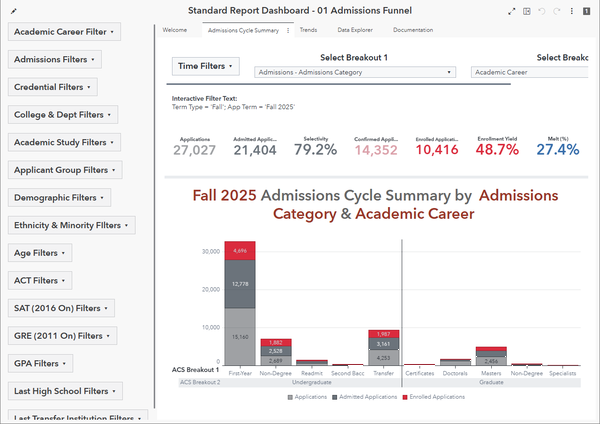This screenshot has height=424, width=600.
Task: Click the Doctorals axis label
Action: pos(455,373)
